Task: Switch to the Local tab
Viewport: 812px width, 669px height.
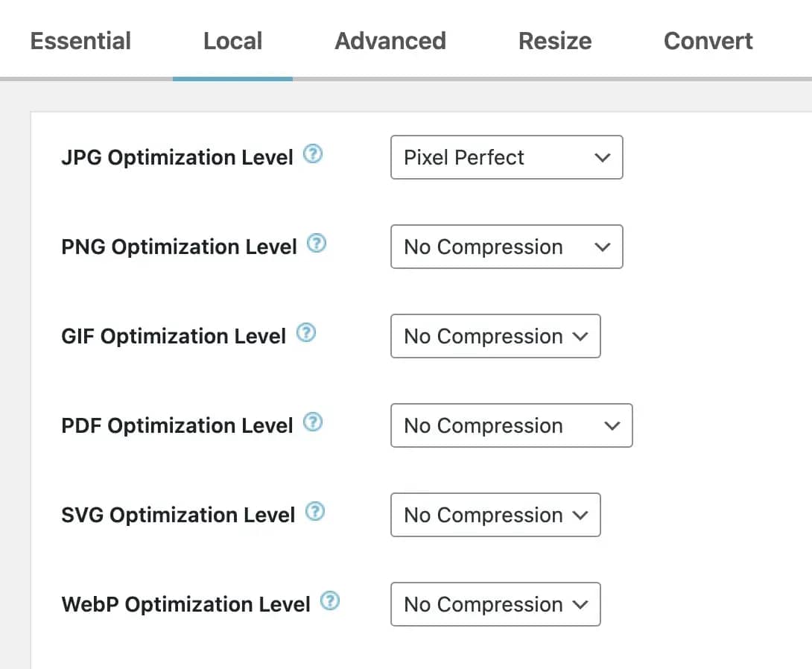Action: (x=232, y=41)
